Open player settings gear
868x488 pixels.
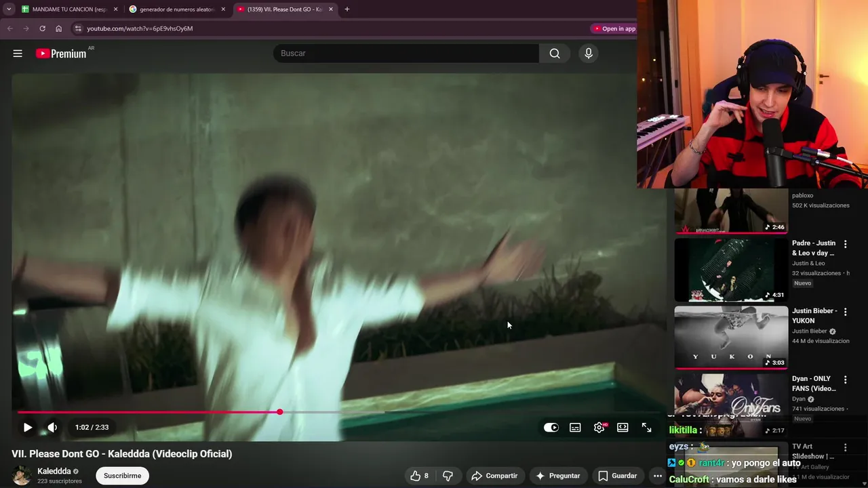pyautogui.click(x=599, y=428)
